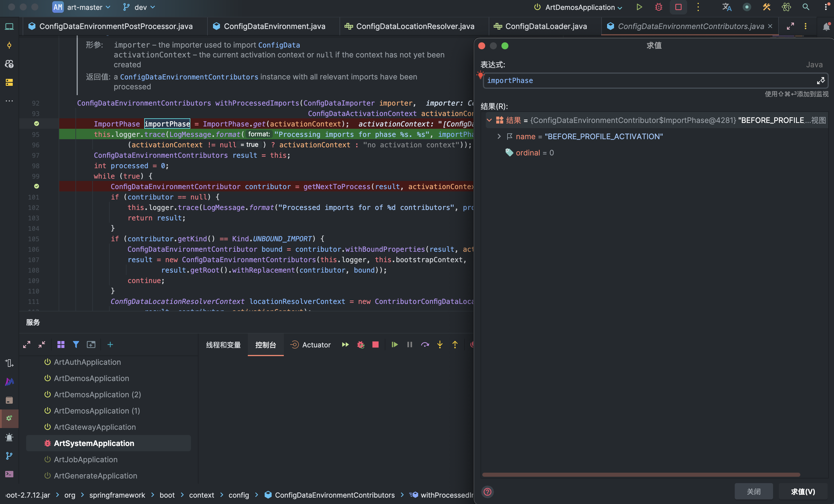Expand the name field node
This screenshot has height=504, width=834.
point(499,136)
